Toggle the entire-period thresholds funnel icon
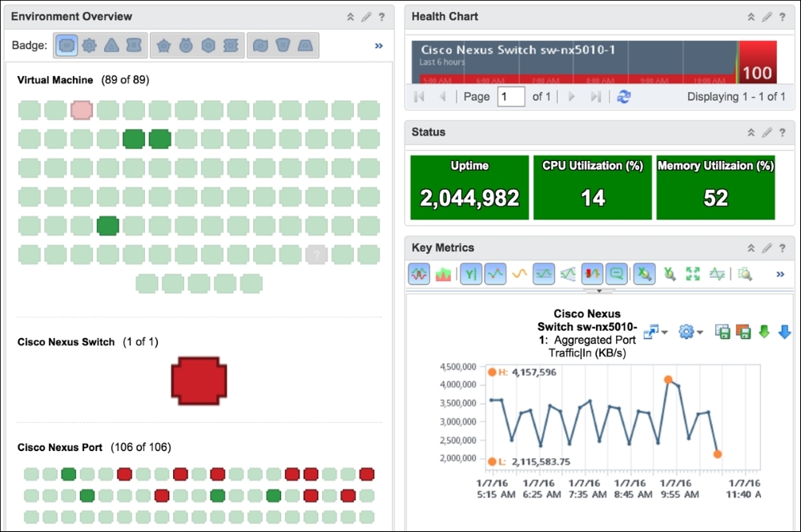 click(x=568, y=275)
